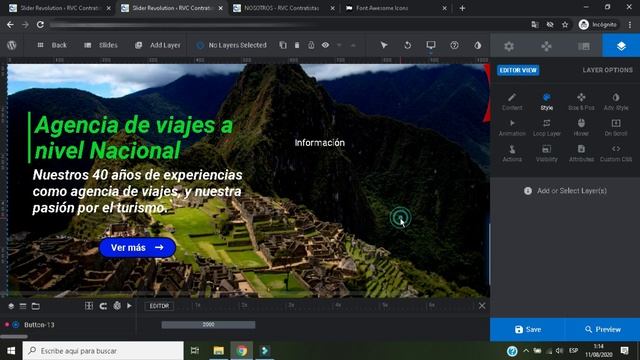Click Windows search box 'Escribe aquí para buscar'
This screenshot has height=360, width=640.
[x=103, y=351]
